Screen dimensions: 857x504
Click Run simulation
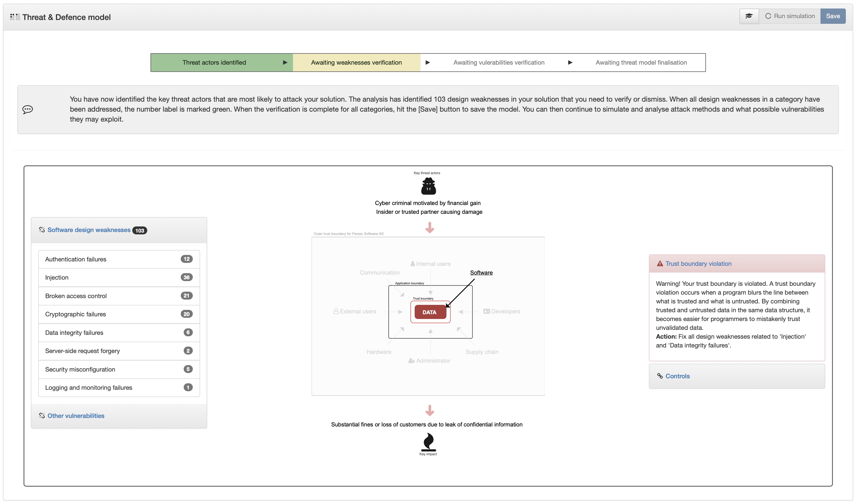[x=790, y=16]
